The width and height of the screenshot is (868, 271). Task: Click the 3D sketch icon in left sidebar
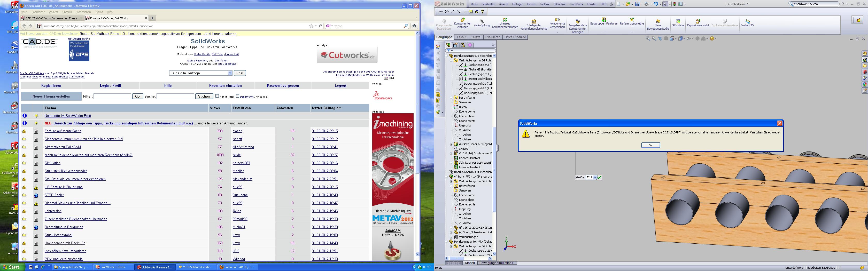click(438, 47)
